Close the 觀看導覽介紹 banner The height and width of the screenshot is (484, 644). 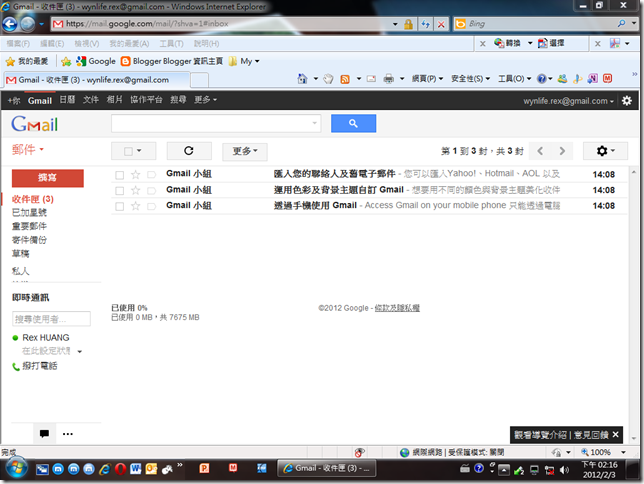click(x=615, y=435)
